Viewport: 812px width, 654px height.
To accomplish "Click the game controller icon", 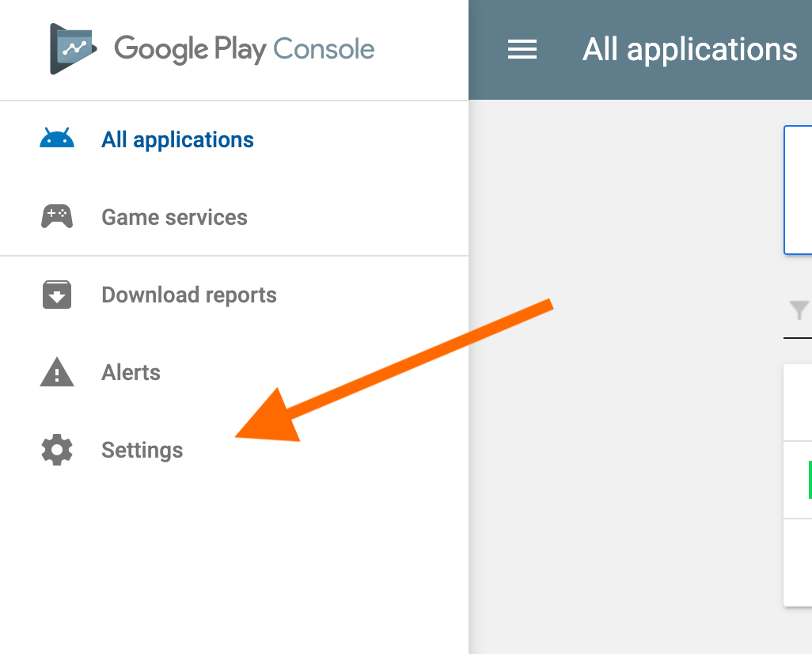I will click(57, 217).
